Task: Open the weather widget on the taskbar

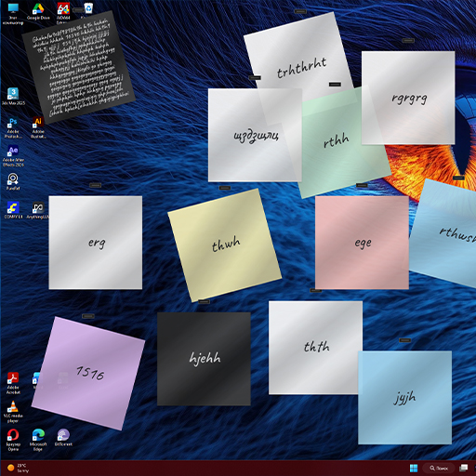Action: point(19,468)
